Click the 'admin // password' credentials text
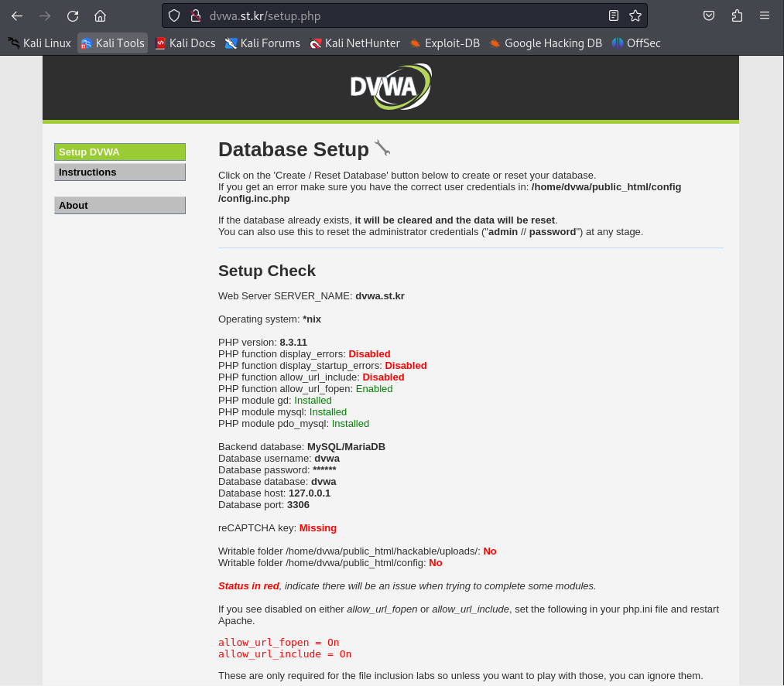784x686 pixels. (532, 232)
